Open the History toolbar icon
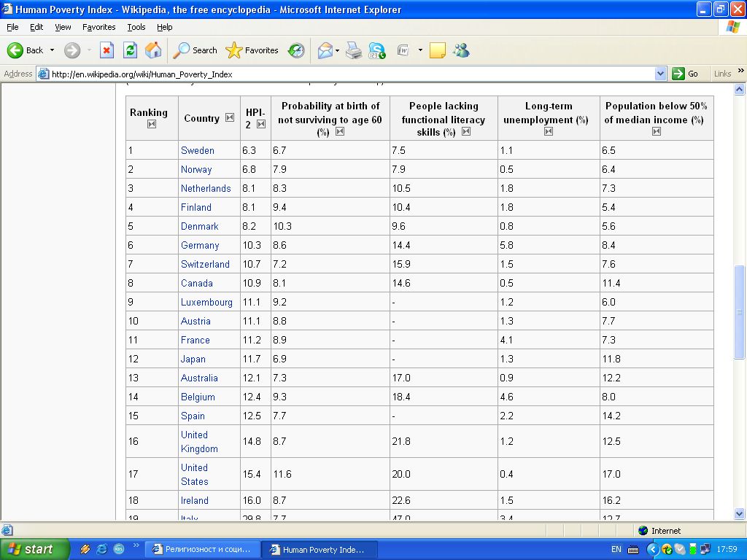 click(x=296, y=50)
